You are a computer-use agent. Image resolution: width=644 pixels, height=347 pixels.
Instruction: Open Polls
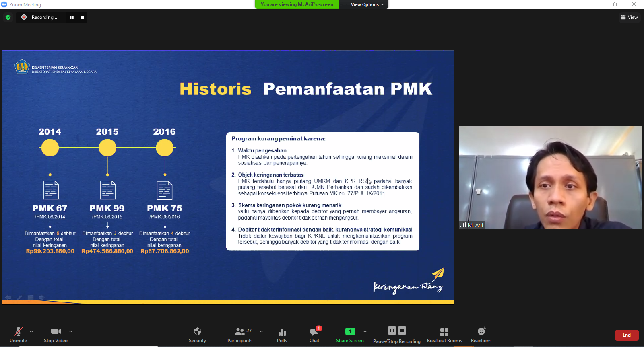[x=282, y=335]
